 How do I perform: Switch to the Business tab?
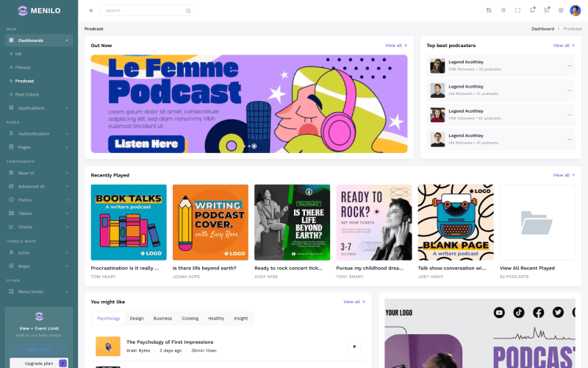coord(162,319)
